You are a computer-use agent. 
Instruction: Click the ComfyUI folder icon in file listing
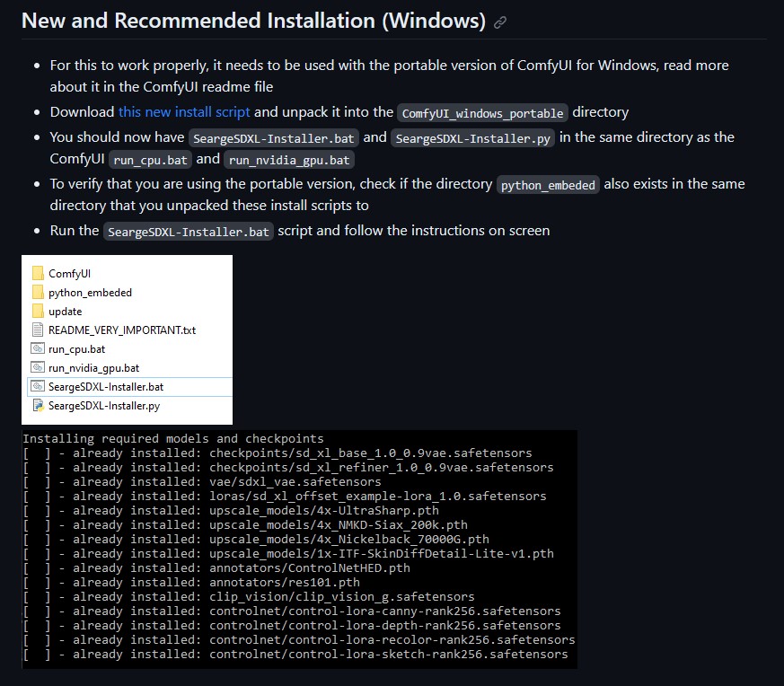[x=38, y=273]
